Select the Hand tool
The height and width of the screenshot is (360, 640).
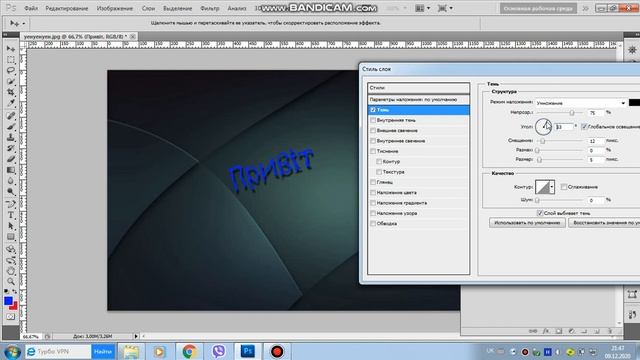(x=11, y=271)
